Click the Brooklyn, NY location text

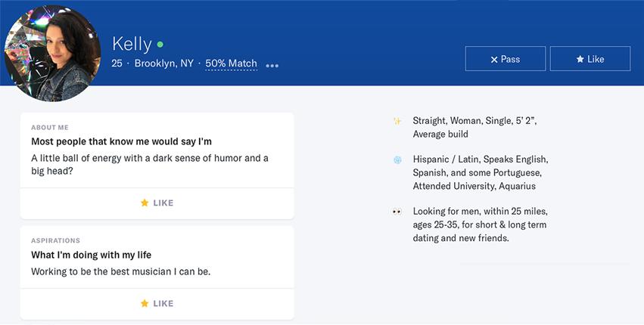tap(163, 63)
